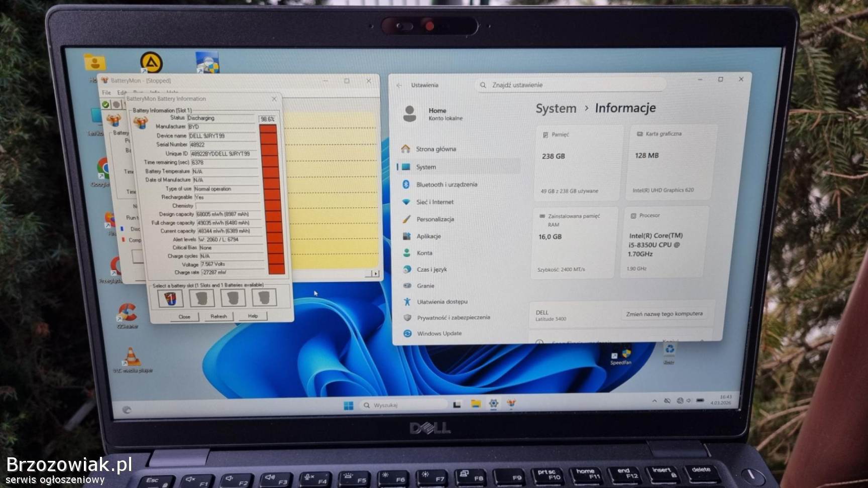
Task: Go to Windows Update in Settings sidebar
Action: click(439, 333)
